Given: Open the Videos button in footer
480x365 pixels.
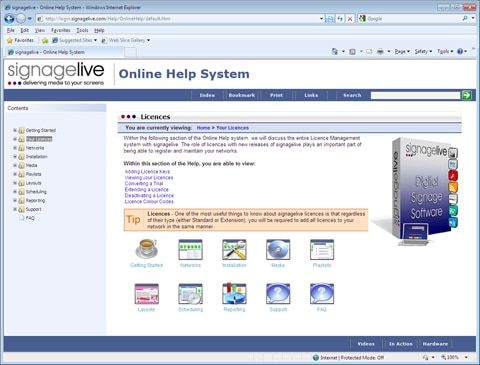Looking at the screenshot, I should pos(366,344).
